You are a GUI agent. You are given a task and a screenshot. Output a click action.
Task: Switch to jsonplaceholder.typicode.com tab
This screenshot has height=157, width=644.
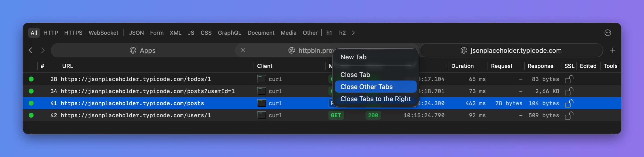tap(511, 50)
